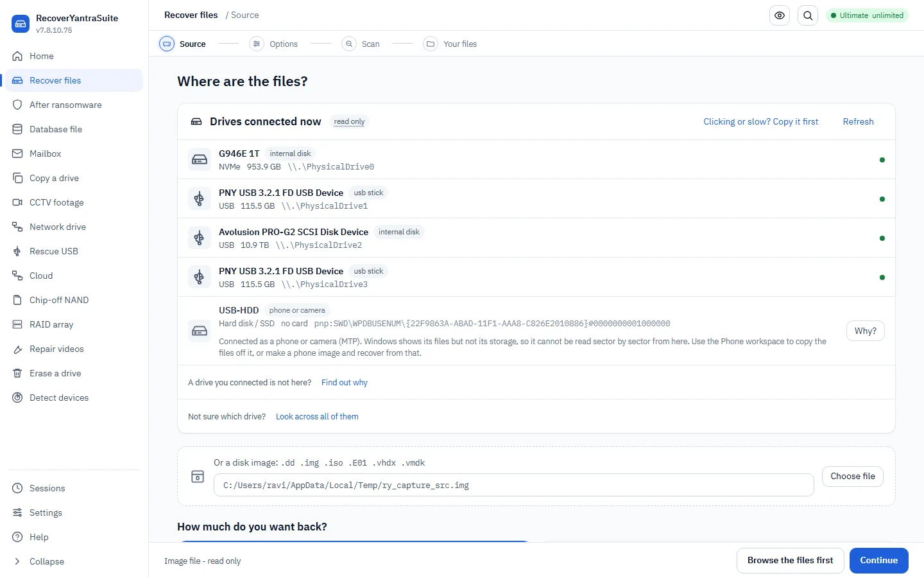Click the green status dot on Avolusion row
This screenshot has height=578, width=924.
pos(882,238)
